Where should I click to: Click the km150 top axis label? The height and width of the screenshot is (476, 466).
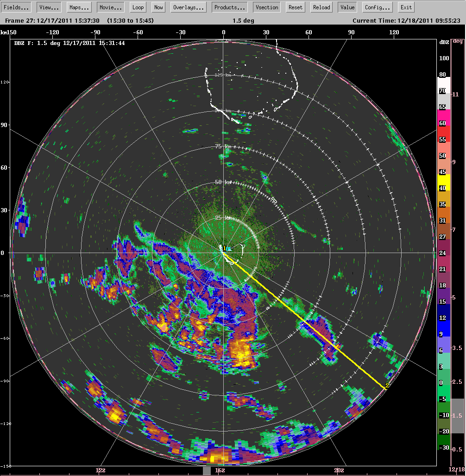pos(8,32)
